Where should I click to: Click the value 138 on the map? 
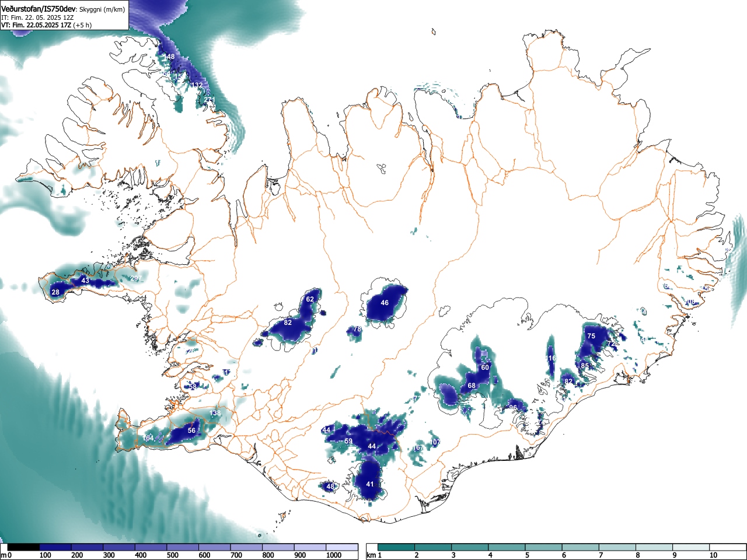point(215,413)
